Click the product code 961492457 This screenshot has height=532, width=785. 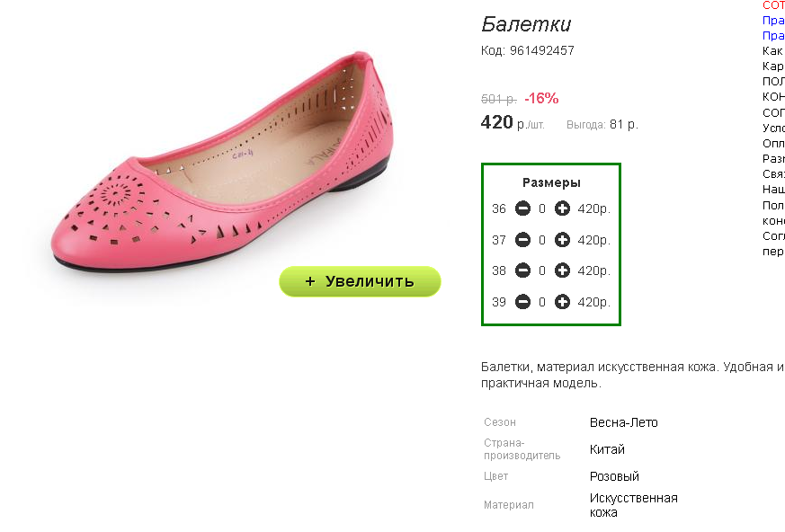pos(541,51)
